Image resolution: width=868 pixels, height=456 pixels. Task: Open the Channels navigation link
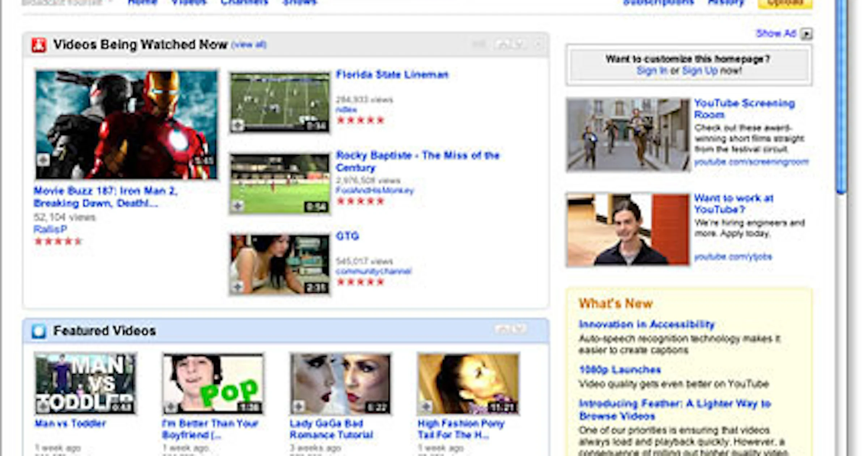click(244, 2)
